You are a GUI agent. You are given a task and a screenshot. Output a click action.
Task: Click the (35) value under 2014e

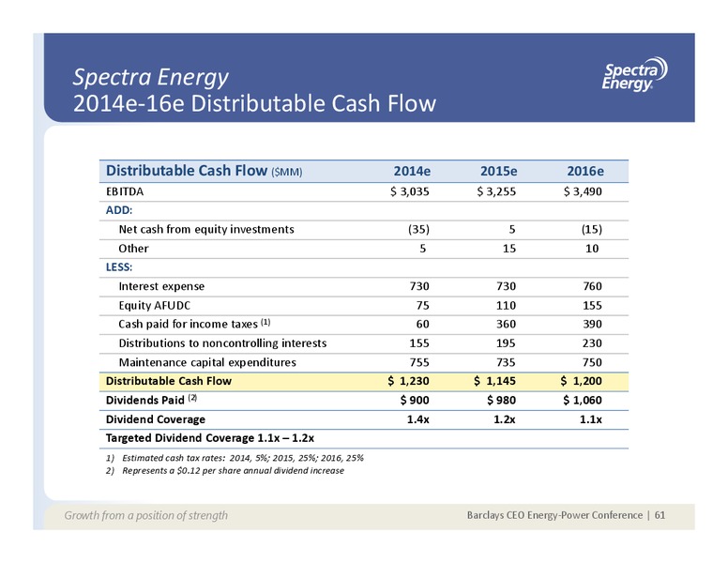click(x=418, y=230)
